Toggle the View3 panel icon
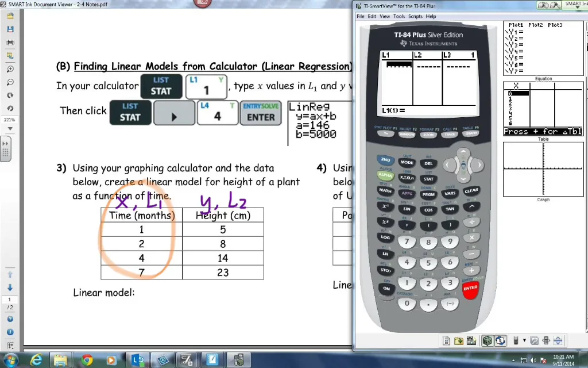Screen dimensions: 588x368 point(500,340)
